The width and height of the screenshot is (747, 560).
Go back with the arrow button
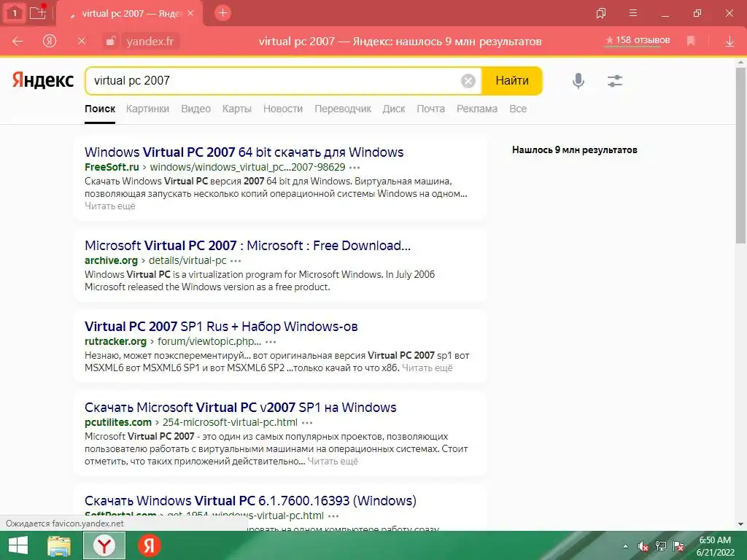pos(18,42)
